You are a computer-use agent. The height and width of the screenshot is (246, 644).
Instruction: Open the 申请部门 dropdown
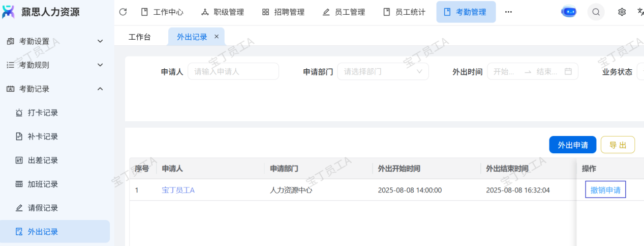pos(383,72)
